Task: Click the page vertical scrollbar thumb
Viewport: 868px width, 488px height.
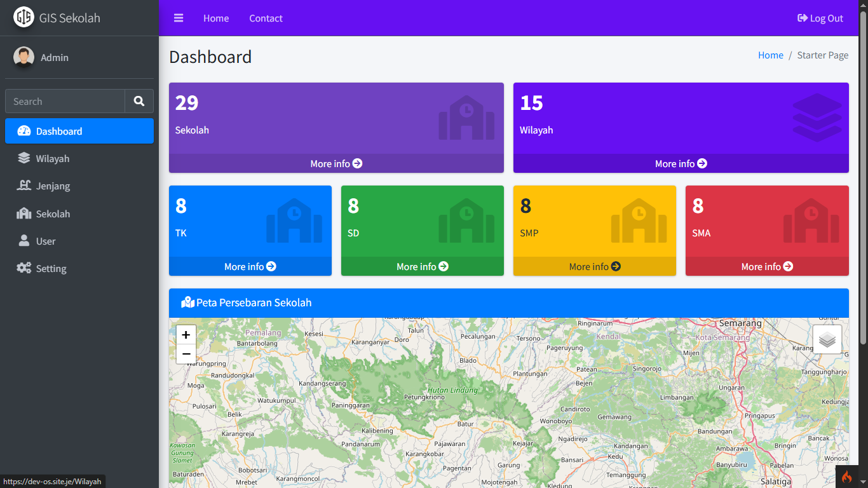Action: (x=863, y=179)
